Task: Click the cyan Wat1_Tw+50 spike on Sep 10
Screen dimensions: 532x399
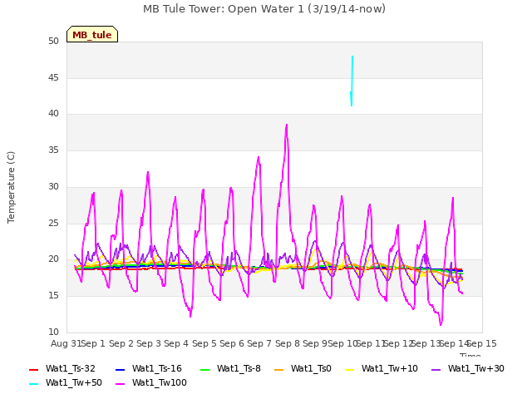Action: pyautogui.click(x=352, y=81)
